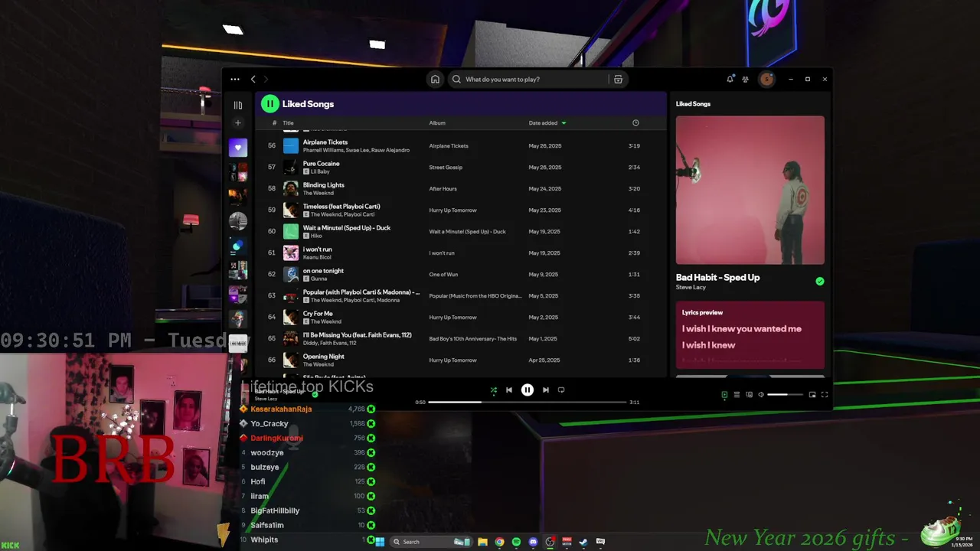Collapse Your Library sidebar icon

(238, 105)
